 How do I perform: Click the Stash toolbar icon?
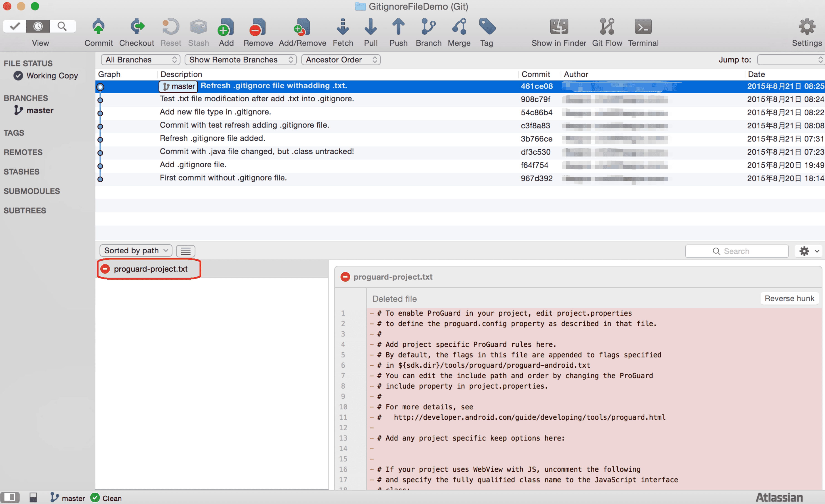pos(199,27)
